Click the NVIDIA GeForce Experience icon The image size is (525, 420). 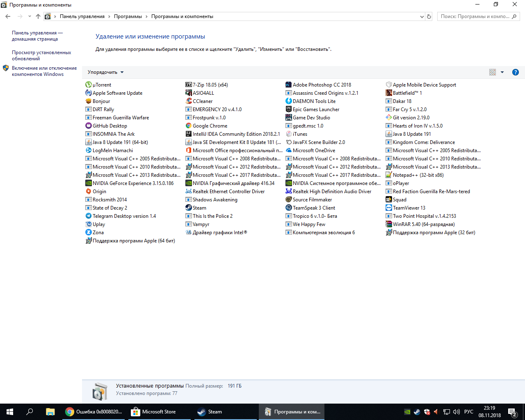click(88, 183)
